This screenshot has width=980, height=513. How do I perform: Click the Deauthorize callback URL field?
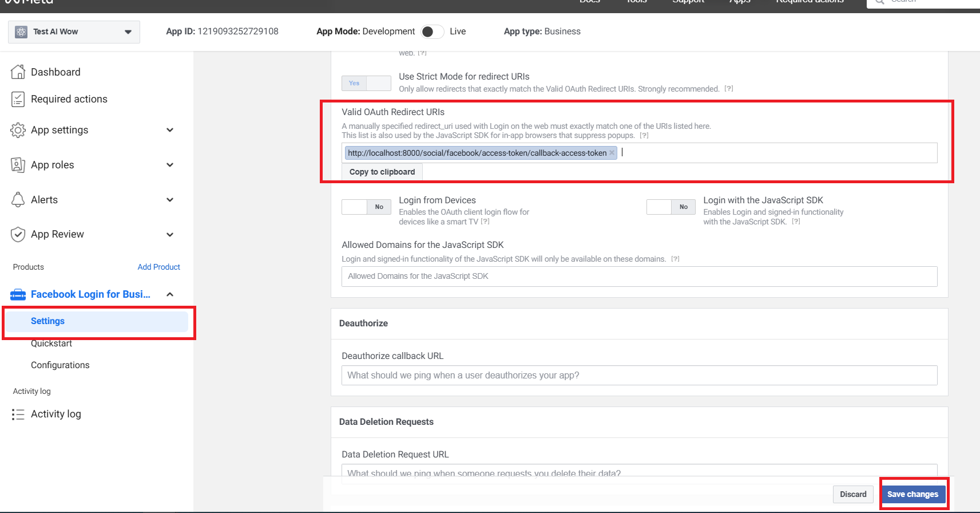coord(640,376)
